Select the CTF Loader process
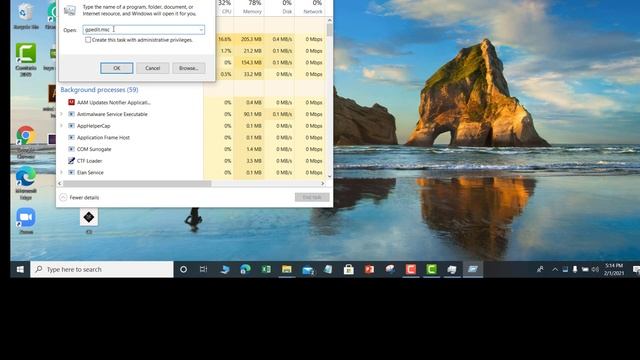Viewport: 640px width, 360px height. tap(89, 161)
